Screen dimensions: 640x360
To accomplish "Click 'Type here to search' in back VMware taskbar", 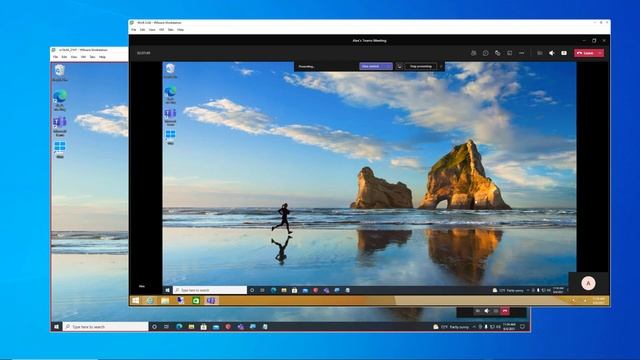I will point(106,327).
